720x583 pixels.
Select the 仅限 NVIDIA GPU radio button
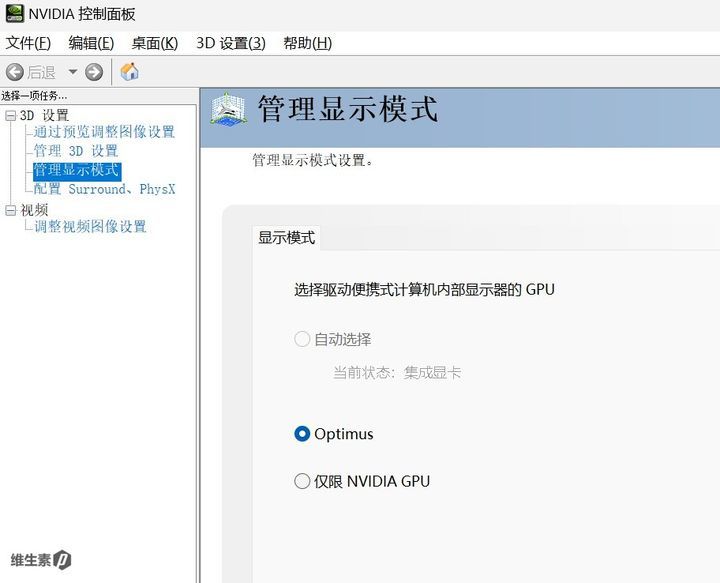[302, 481]
